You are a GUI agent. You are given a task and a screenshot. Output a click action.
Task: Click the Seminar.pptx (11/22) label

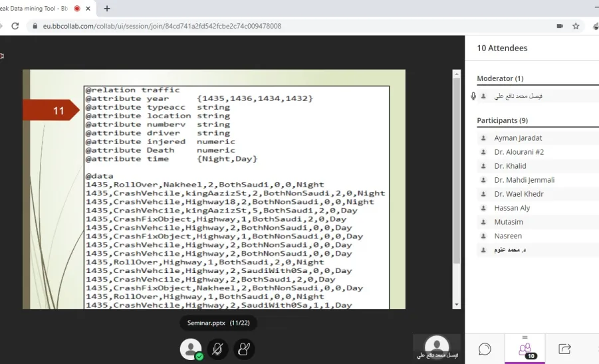[x=218, y=323]
